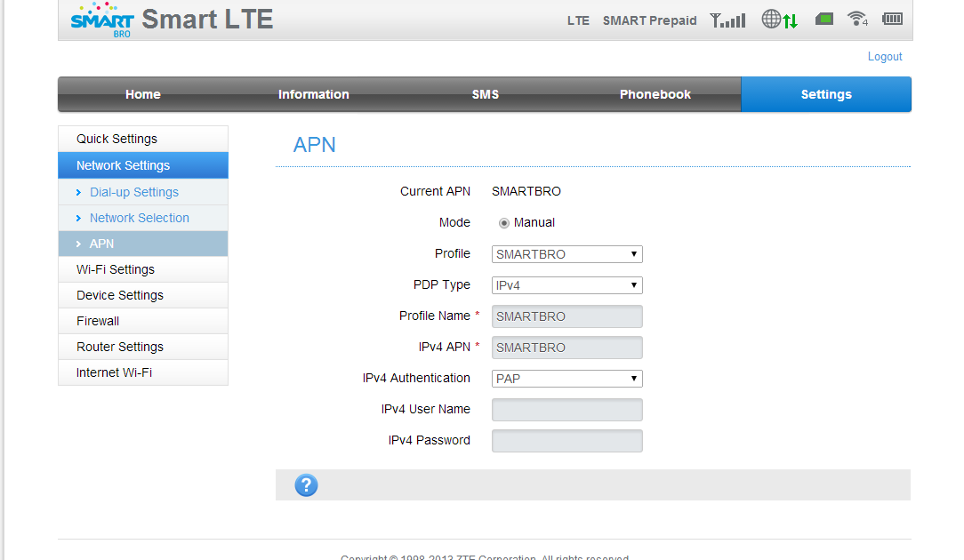Open Device Settings in sidebar
Viewport: 964px width, 560px height.
[143, 295]
